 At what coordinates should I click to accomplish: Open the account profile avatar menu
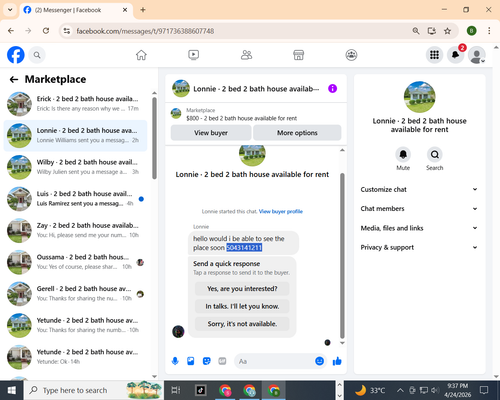477,55
